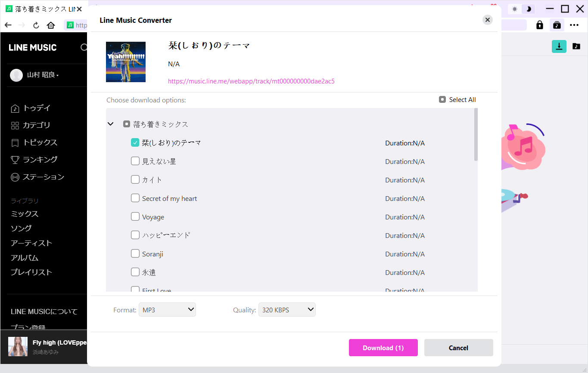Switch to light theme sun icon
Viewport: 588px width, 373px height.
coord(514,9)
